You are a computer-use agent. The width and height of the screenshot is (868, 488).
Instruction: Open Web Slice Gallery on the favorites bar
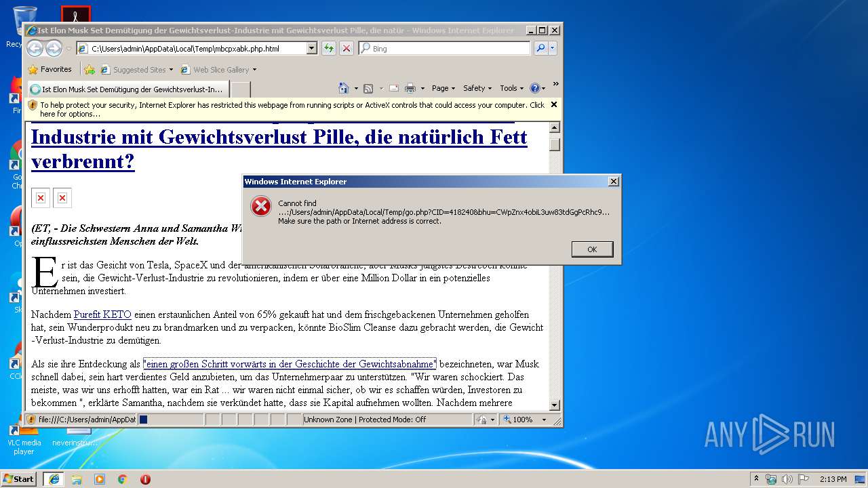coord(218,69)
